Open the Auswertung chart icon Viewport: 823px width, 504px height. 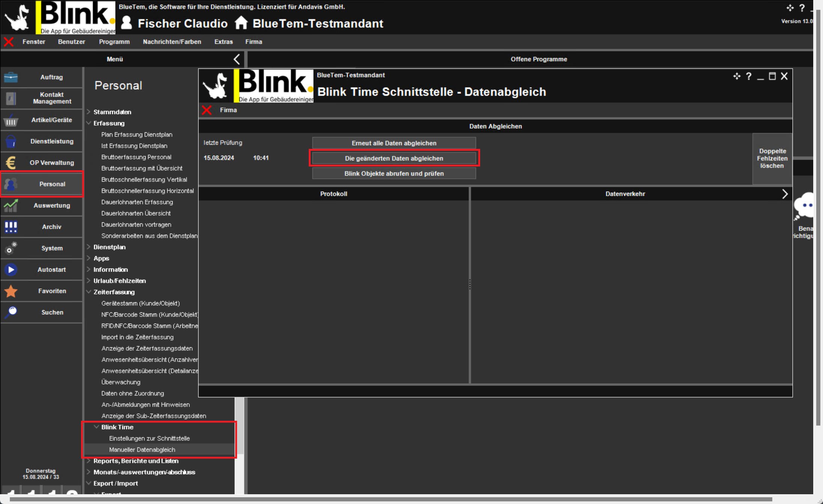click(11, 205)
